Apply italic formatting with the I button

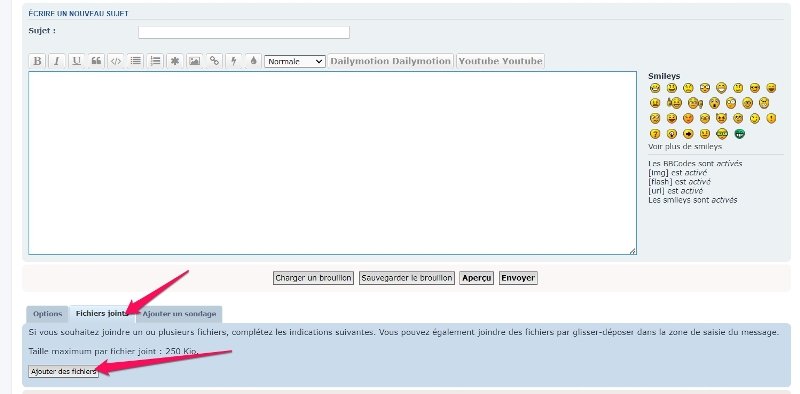pos(57,61)
